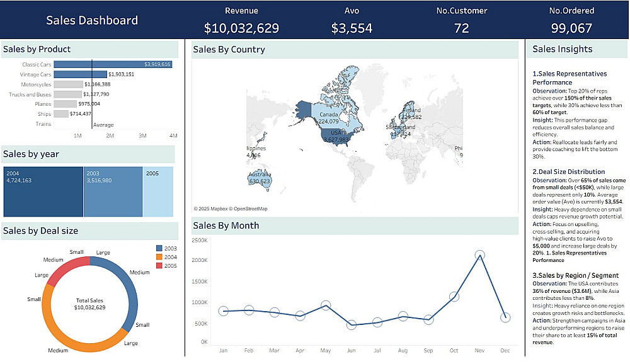Click the December data point marker
This screenshot has width=630, height=364.
click(505, 316)
